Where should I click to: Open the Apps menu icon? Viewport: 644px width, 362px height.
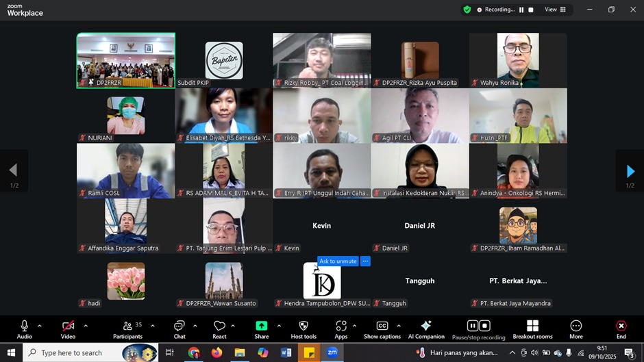(x=341, y=328)
